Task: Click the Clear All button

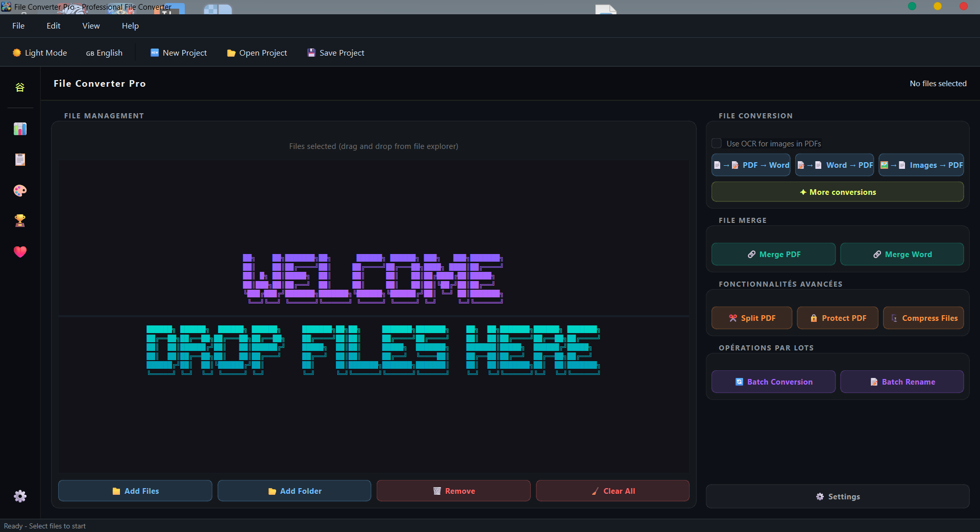Action: [613, 491]
